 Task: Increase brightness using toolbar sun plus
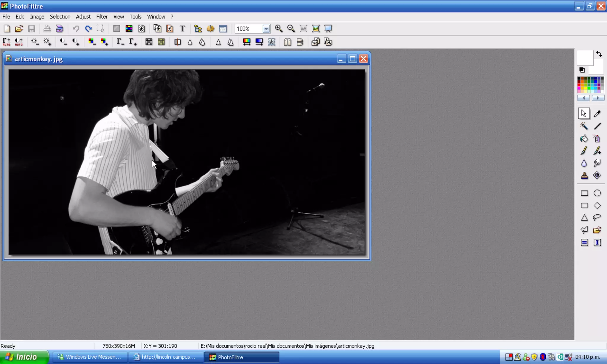tap(47, 42)
